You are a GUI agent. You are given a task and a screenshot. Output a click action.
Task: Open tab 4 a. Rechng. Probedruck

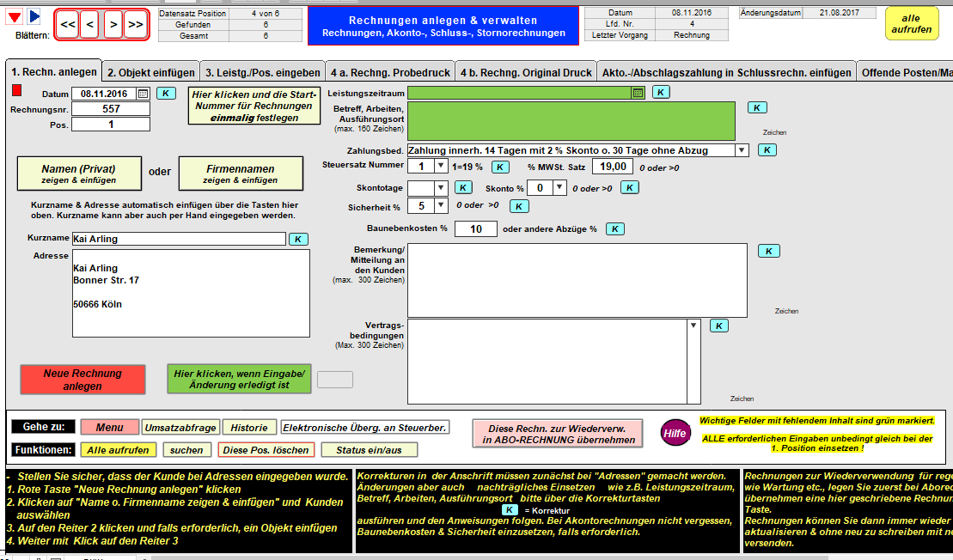click(x=390, y=73)
